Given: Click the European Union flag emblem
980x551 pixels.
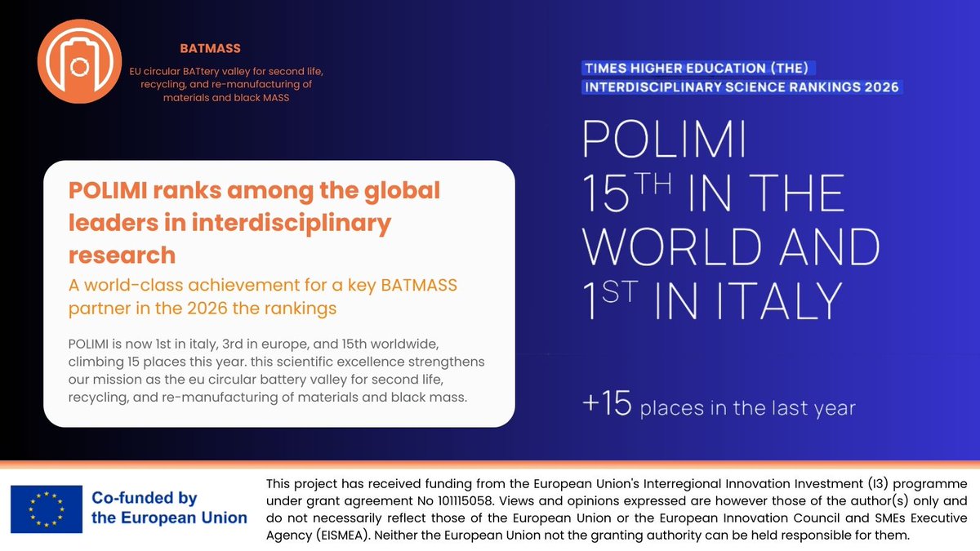Looking at the screenshot, I should point(47,509).
